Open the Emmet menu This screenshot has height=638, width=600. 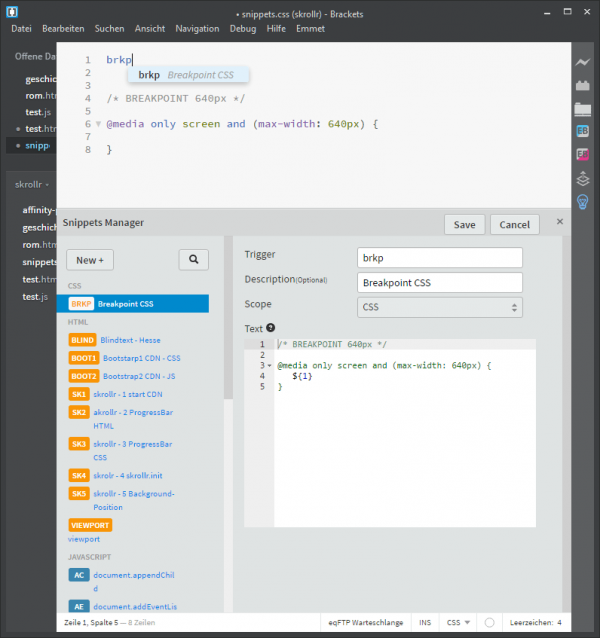[310, 29]
